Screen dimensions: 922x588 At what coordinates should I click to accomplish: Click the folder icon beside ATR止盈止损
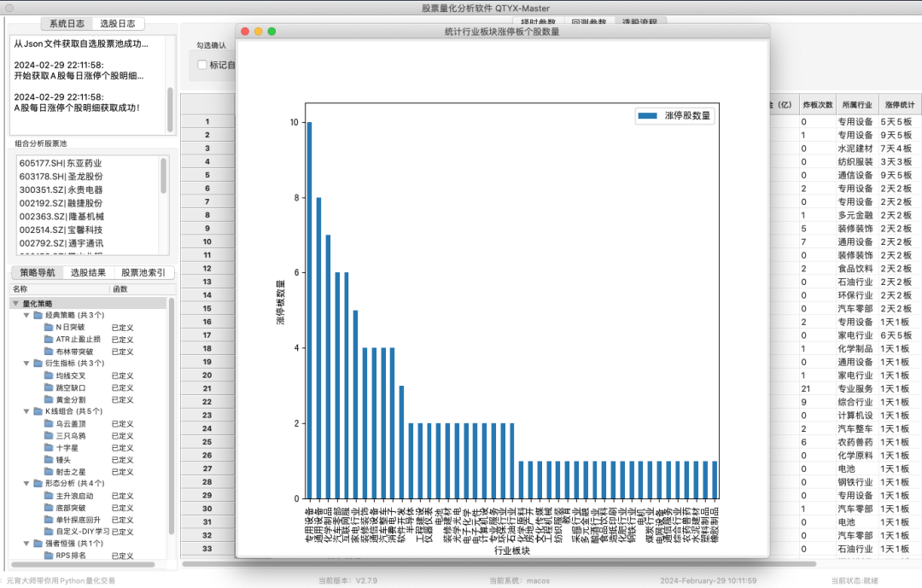point(49,340)
